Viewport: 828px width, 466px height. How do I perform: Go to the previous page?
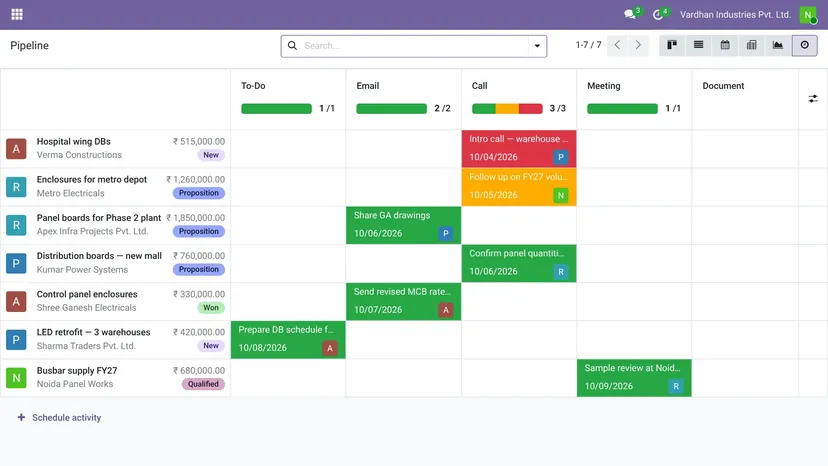[x=617, y=45]
